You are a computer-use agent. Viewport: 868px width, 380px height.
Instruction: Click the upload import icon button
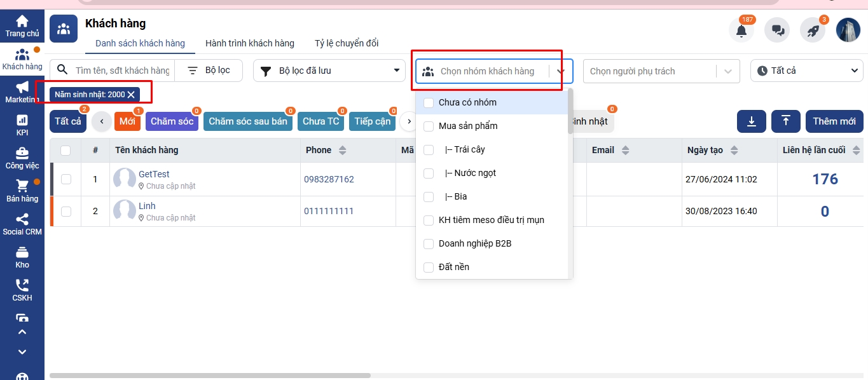(785, 121)
